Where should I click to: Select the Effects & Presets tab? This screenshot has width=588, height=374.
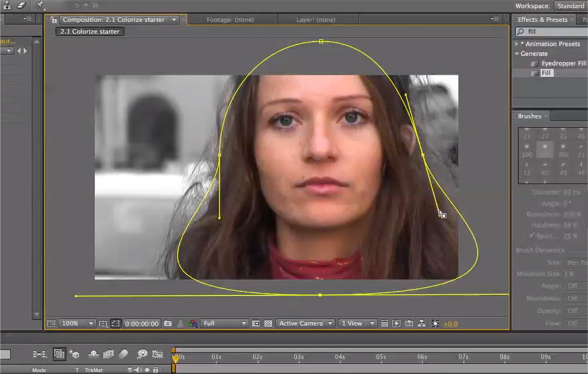(542, 19)
